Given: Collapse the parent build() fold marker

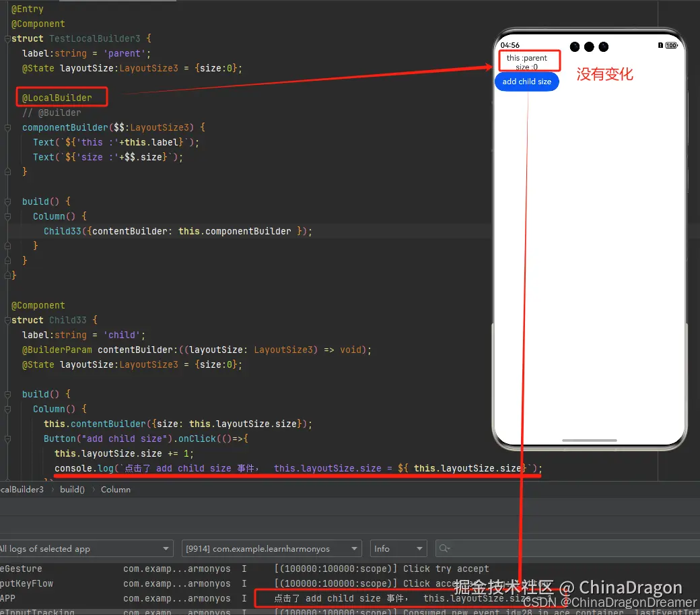Looking at the screenshot, I should pyautogui.click(x=7, y=202).
